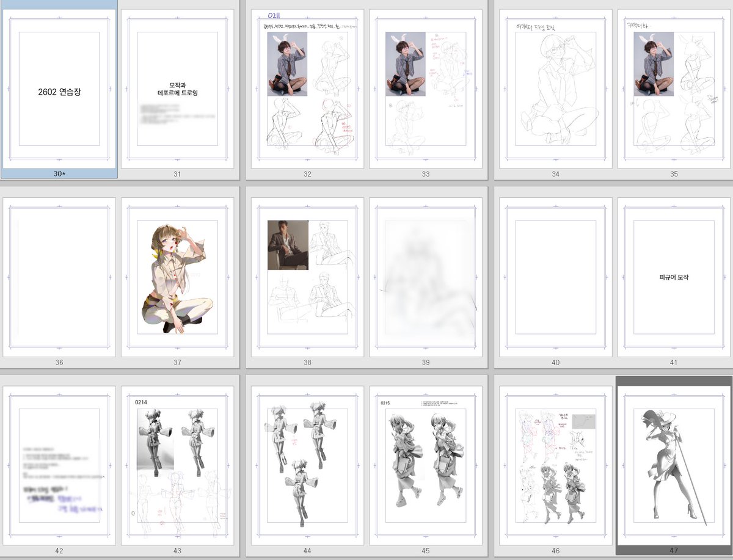733x560 pixels.
Task: Open page 42 notes thumbnail
Action: pos(59,465)
